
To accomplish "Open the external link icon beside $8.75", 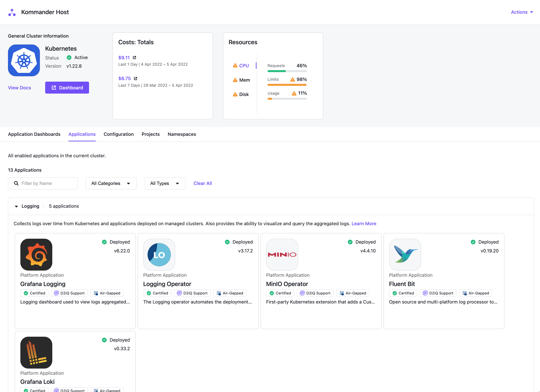I will [136, 79].
